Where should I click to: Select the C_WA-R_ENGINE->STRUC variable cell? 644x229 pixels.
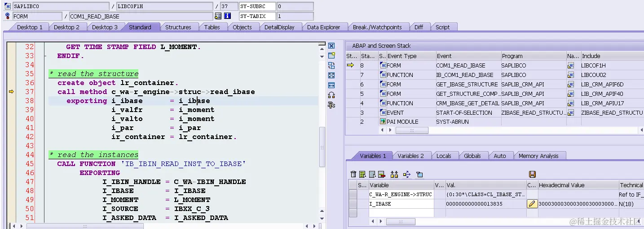(401, 194)
